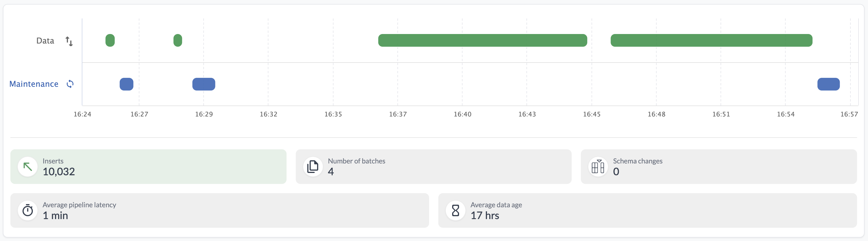Select second short green Data bar
868x241 pixels.
[178, 40]
